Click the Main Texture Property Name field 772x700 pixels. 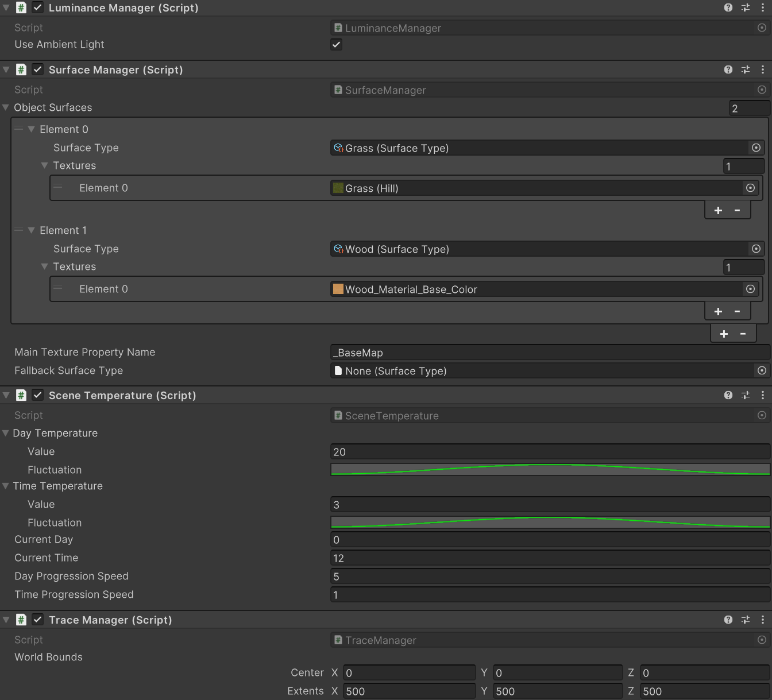tap(550, 353)
